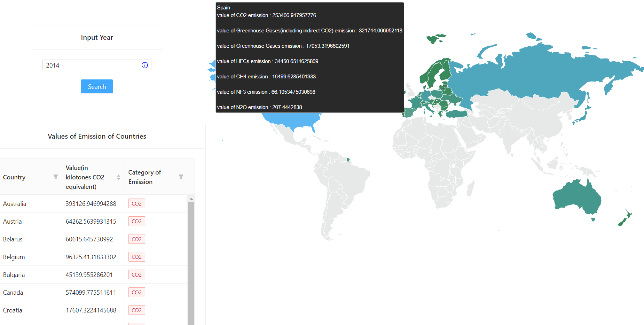Click the Country column header
This screenshot has width=644, height=325.
point(31,177)
